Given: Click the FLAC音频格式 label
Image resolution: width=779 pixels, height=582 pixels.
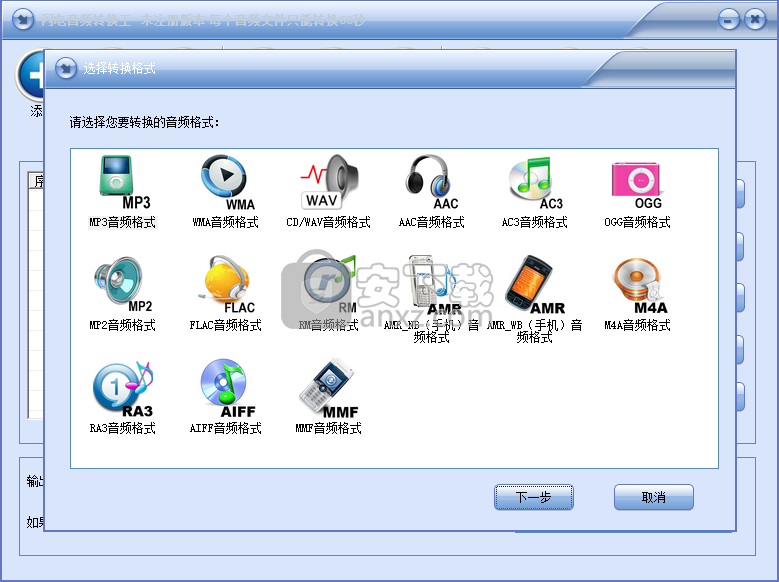Looking at the screenshot, I should [x=226, y=325].
